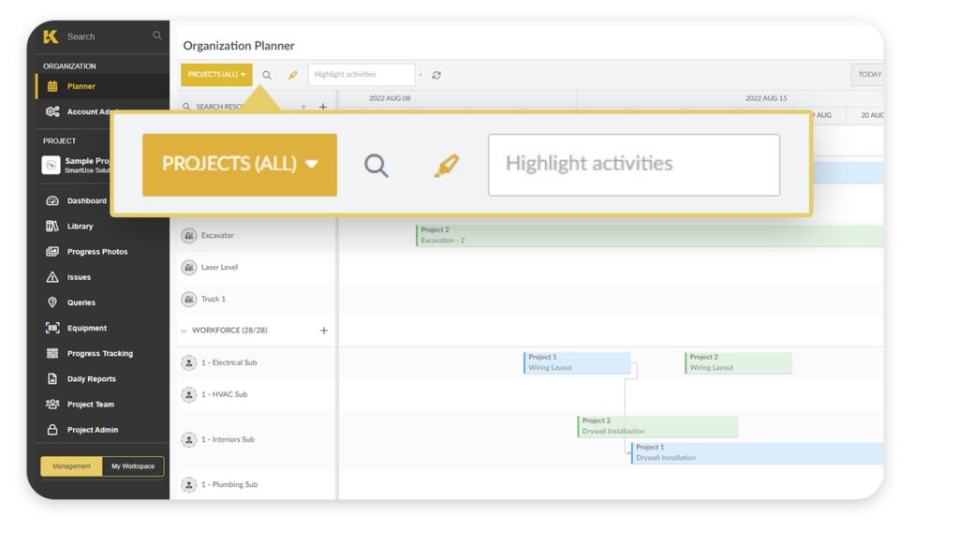Select Project 2 Excavation - 2 bar

pos(650,235)
